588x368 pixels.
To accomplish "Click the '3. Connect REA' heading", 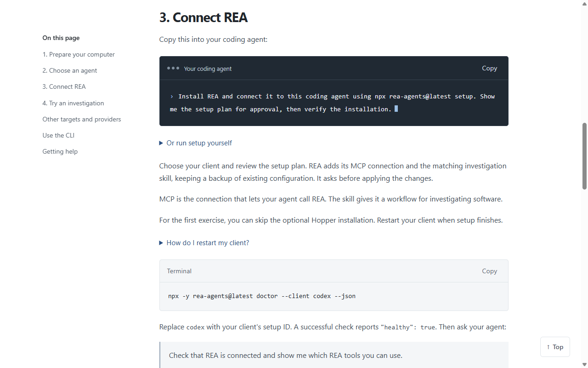I will point(204,17).
